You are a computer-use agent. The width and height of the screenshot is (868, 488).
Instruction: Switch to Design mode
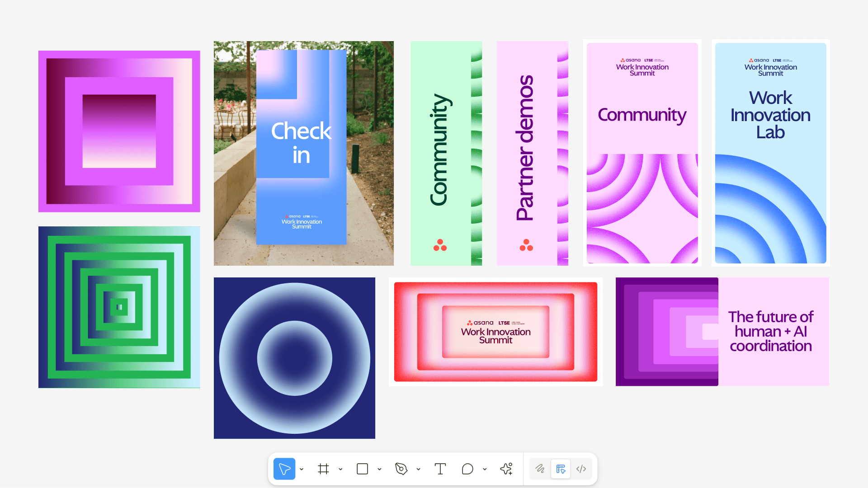tap(561, 469)
